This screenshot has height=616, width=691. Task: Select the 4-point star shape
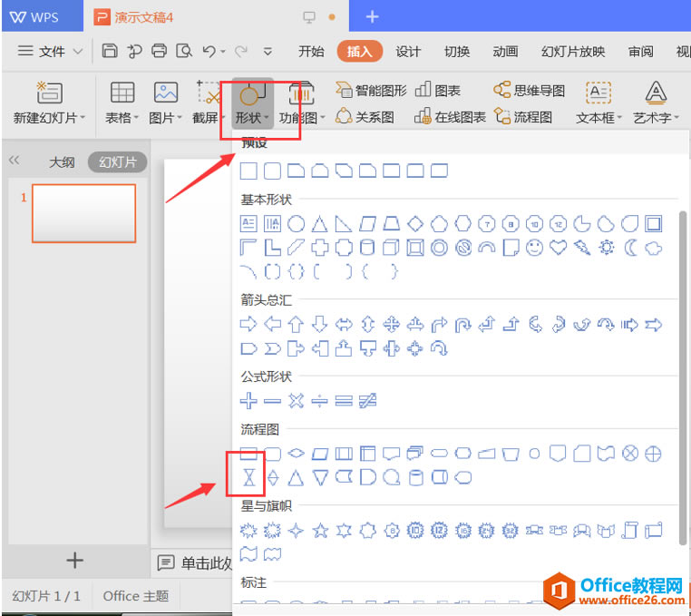tap(296, 531)
